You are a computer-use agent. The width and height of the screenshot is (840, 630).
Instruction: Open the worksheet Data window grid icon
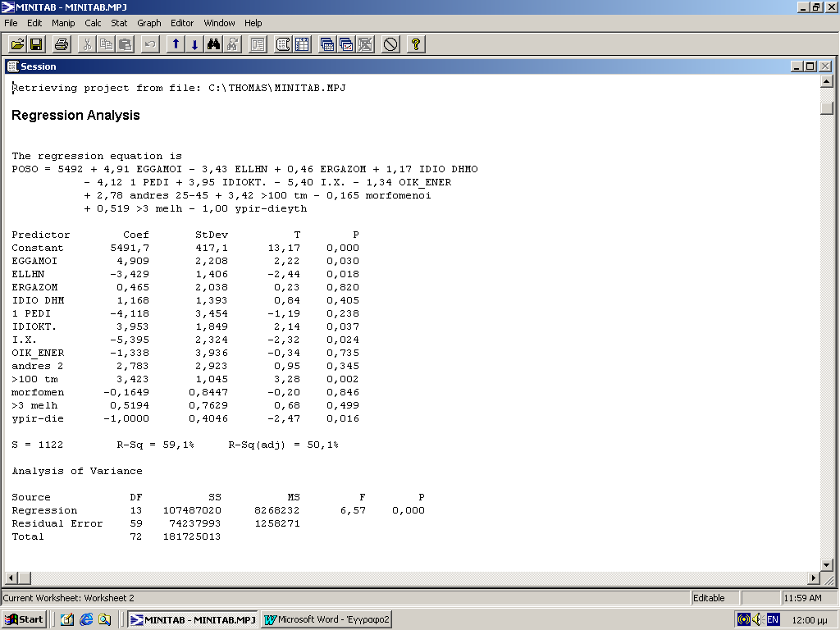[x=302, y=44]
